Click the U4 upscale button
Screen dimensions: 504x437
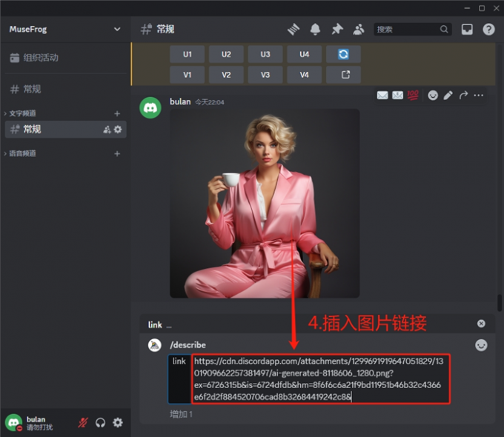[304, 54]
